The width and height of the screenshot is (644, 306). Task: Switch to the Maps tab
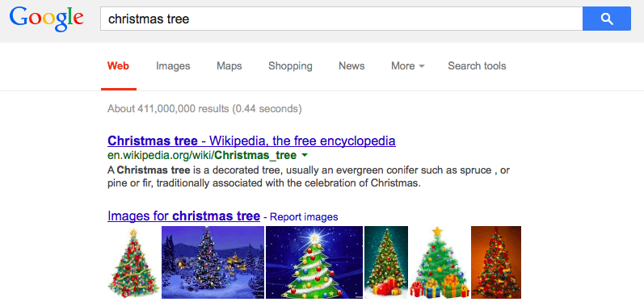[229, 66]
